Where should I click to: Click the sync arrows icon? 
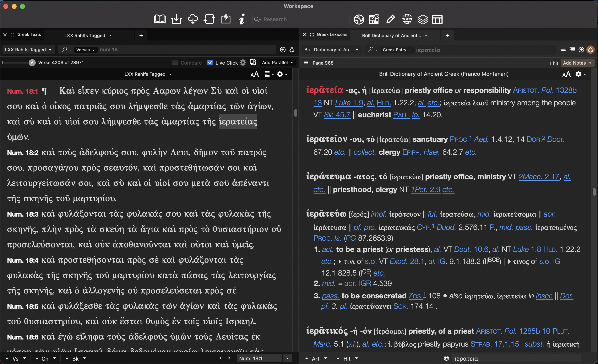pos(209,19)
